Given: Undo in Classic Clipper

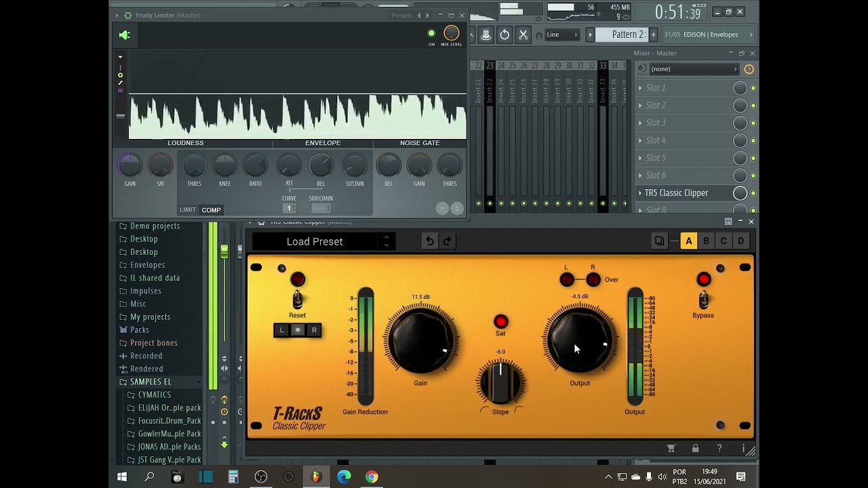Looking at the screenshot, I should 429,241.
